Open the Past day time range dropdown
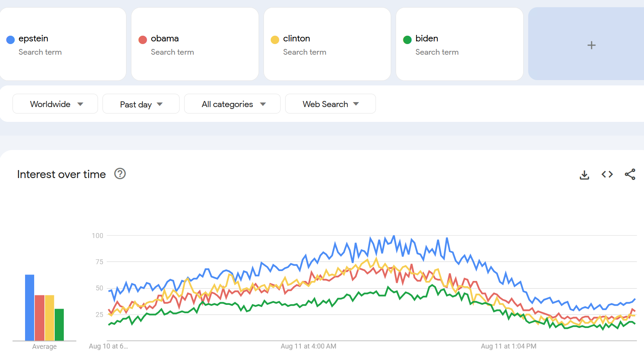The width and height of the screenshot is (644, 358). pos(141,104)
